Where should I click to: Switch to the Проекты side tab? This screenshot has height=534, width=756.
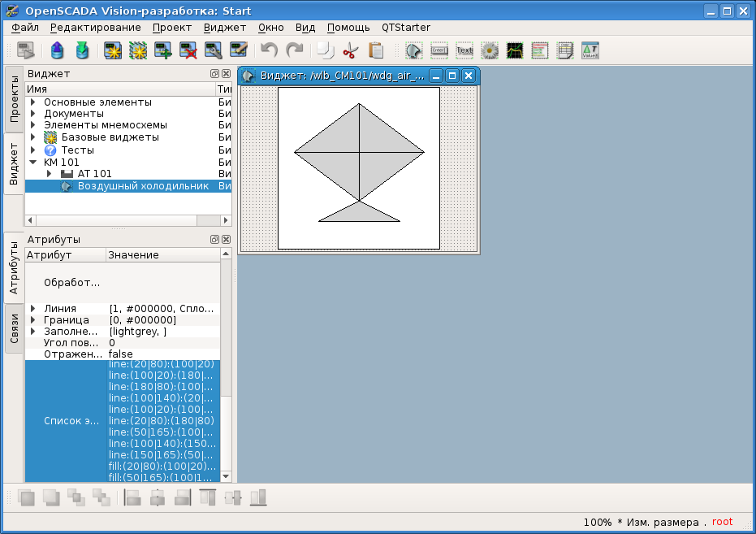[x=14, y=98]
